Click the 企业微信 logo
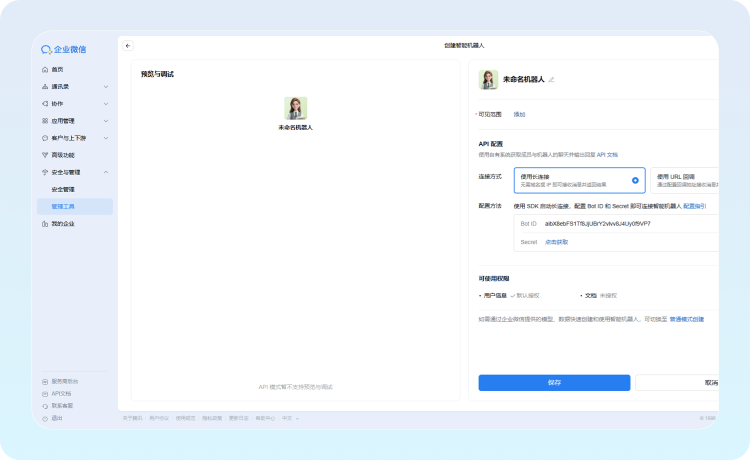 64,49
